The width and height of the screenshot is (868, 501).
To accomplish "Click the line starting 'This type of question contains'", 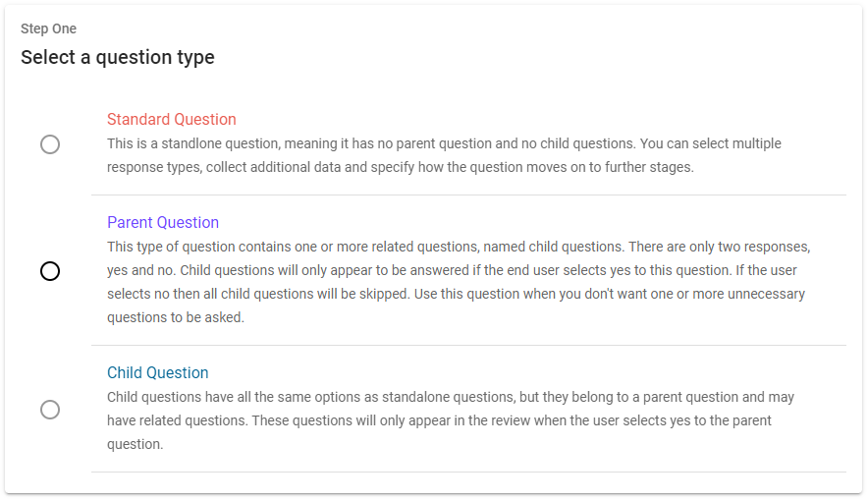I will coord(459,247).
